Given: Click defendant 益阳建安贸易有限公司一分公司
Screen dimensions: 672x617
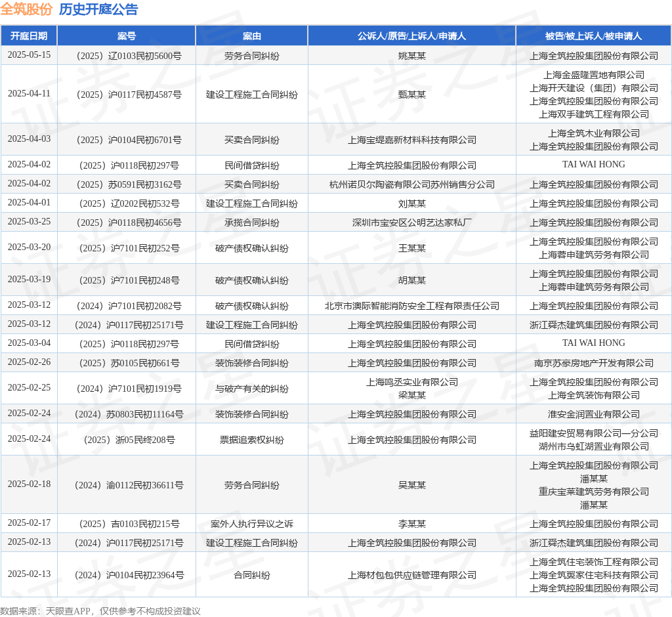Looking at the screenshot, I should 593,433.
